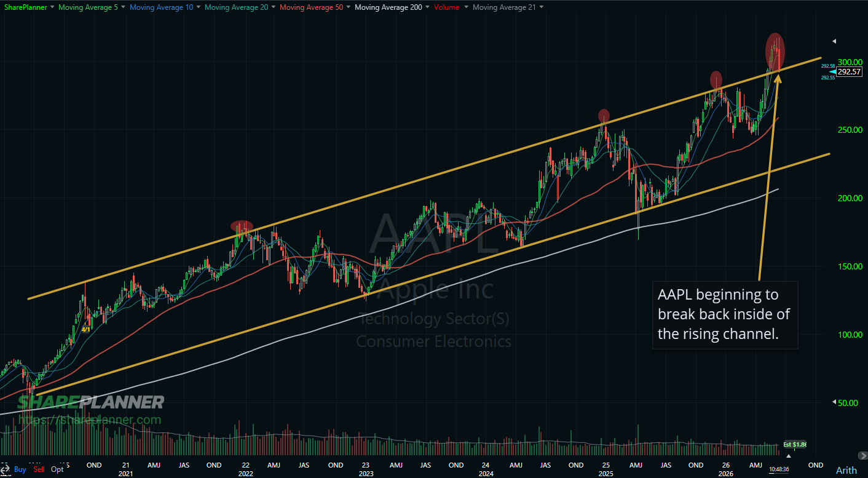Click the 250.00 price axis label
This screenshot has width=868, height=478.
coord(851,130)
